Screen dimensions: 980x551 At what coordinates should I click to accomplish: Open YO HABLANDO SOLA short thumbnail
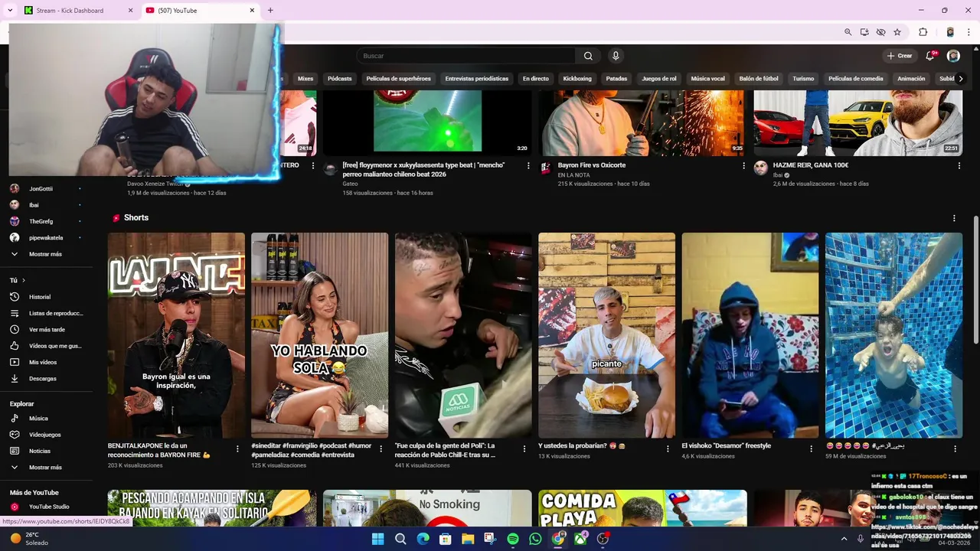click(319, 335)
